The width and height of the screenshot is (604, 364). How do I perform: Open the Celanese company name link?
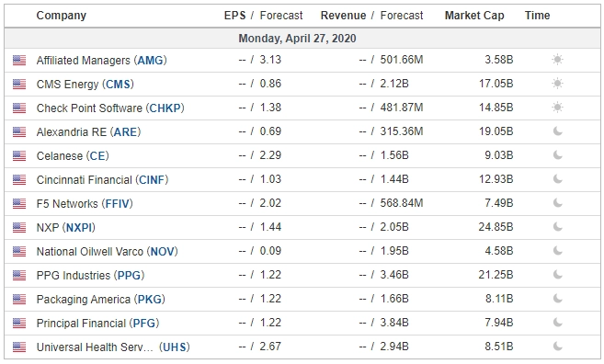(x=60, y=156)
